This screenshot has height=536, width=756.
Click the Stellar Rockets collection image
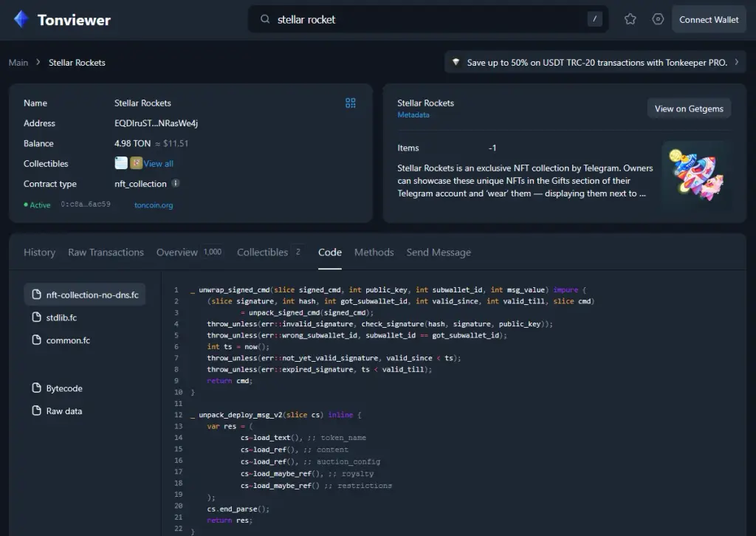pos(696,174)
